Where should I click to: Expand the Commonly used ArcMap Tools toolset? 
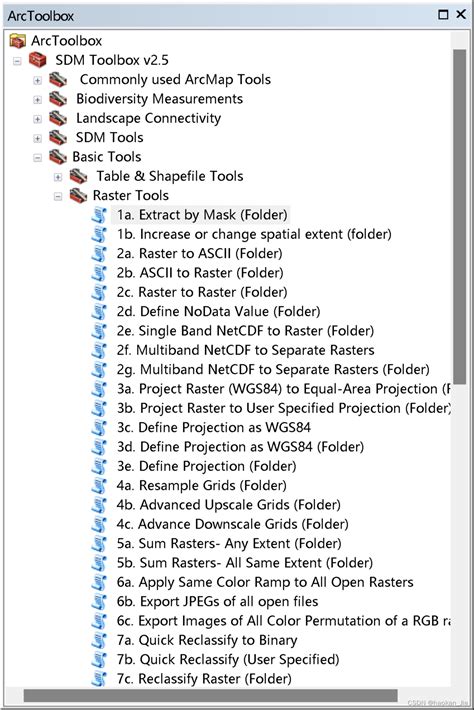pos(38,80)
